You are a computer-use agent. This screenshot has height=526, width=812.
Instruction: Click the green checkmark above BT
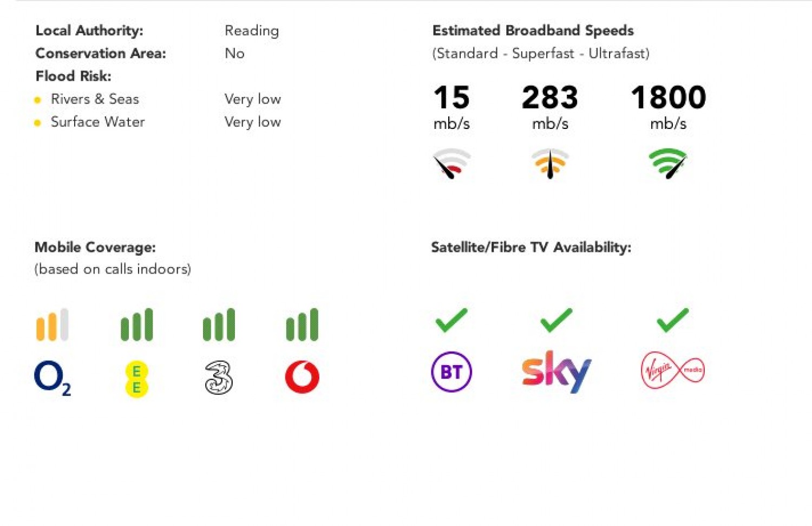pos(451,320)
